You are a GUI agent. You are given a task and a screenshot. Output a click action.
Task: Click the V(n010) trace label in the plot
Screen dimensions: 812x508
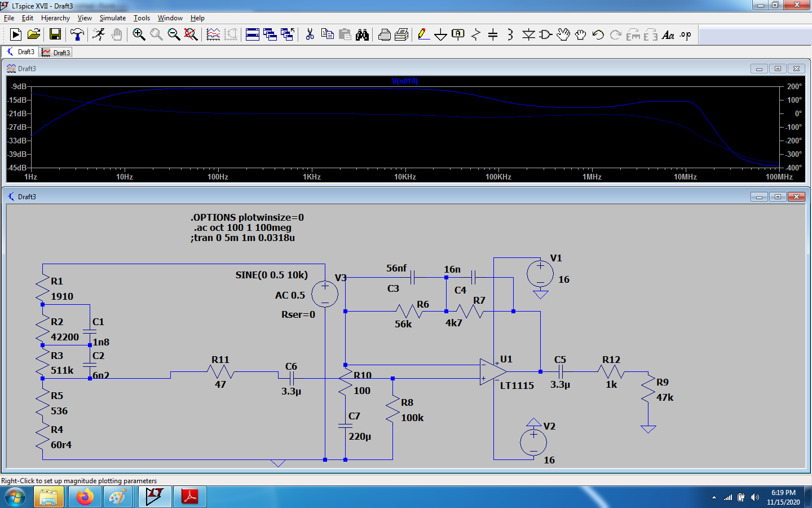405,81
